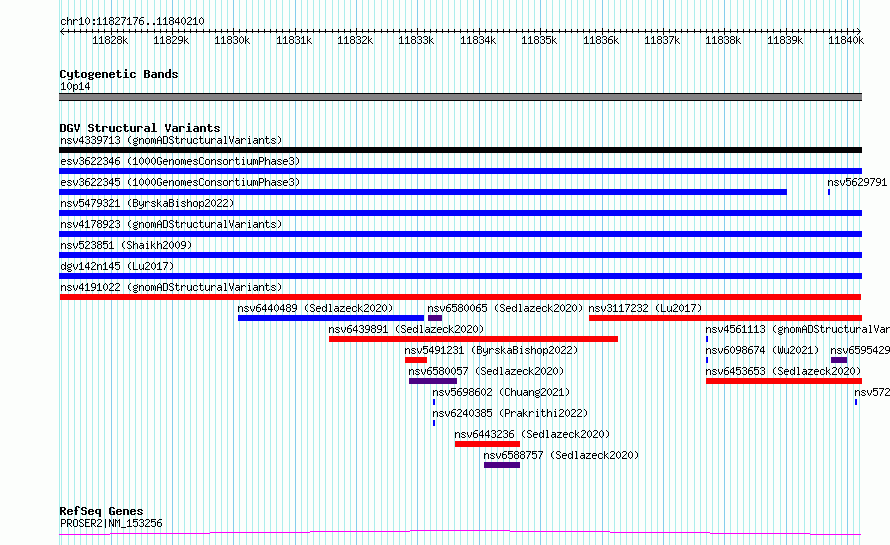
Task: Click the blue esv3622346 variant bar
Action: click(460, 171)
